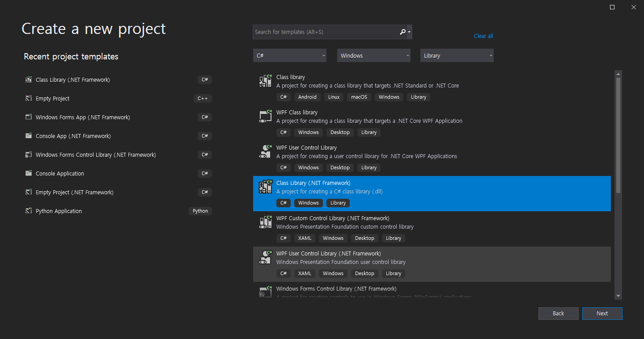Viewport: 644px width, 339px height.
Task: Select the "Class library" .NET Standard template title
Action: 291,77
